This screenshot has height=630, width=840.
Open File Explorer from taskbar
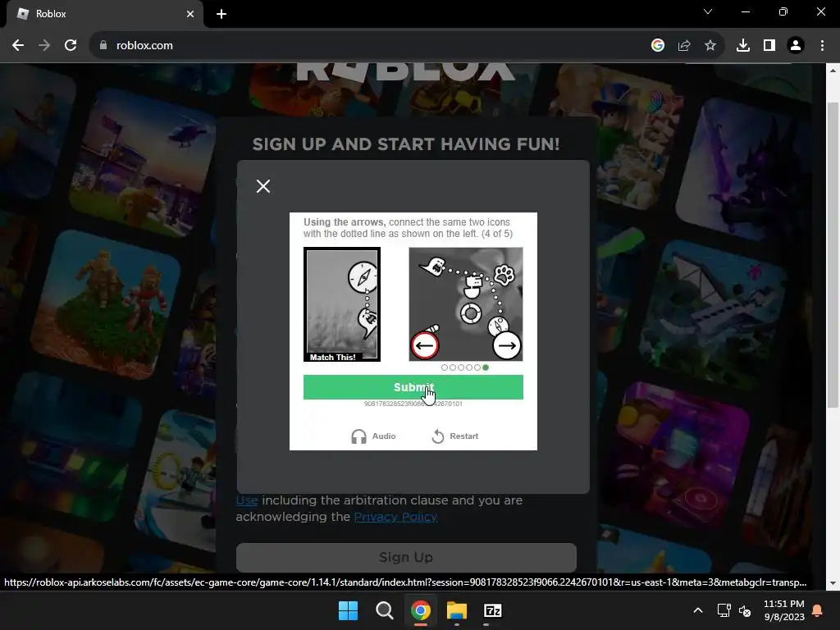click(457, 610)
